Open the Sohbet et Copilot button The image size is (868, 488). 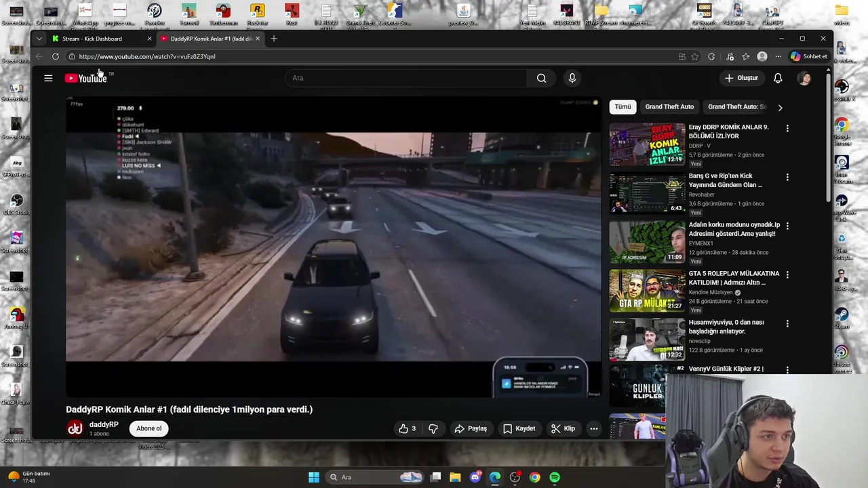[x=809, y=56]
